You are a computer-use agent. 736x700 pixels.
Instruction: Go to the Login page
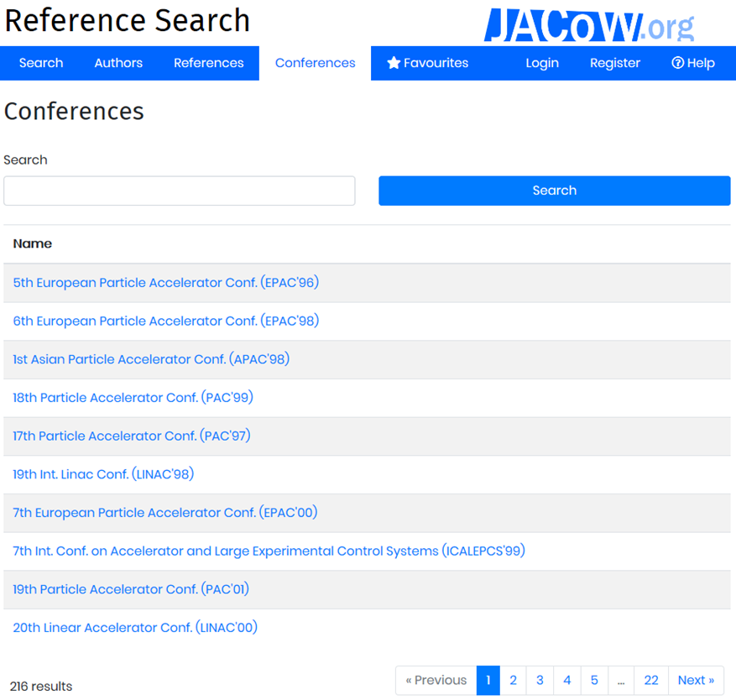[x=542, y=63]
